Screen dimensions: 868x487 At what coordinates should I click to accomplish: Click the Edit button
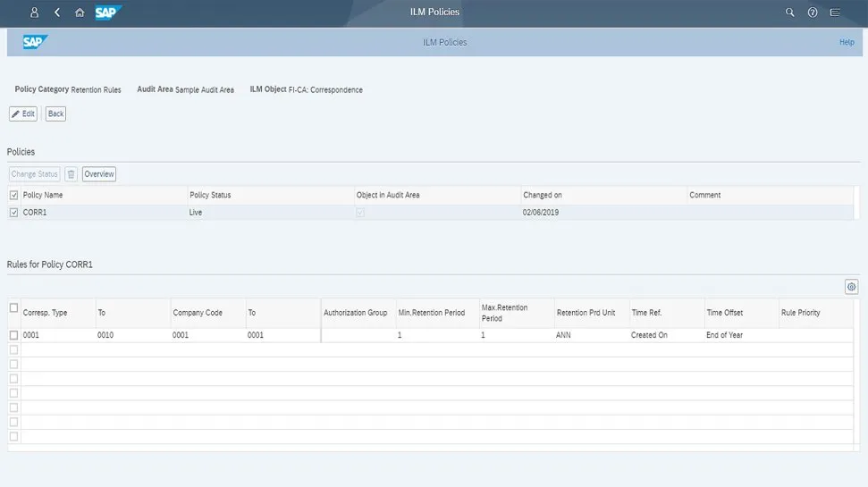coord(24,113)
